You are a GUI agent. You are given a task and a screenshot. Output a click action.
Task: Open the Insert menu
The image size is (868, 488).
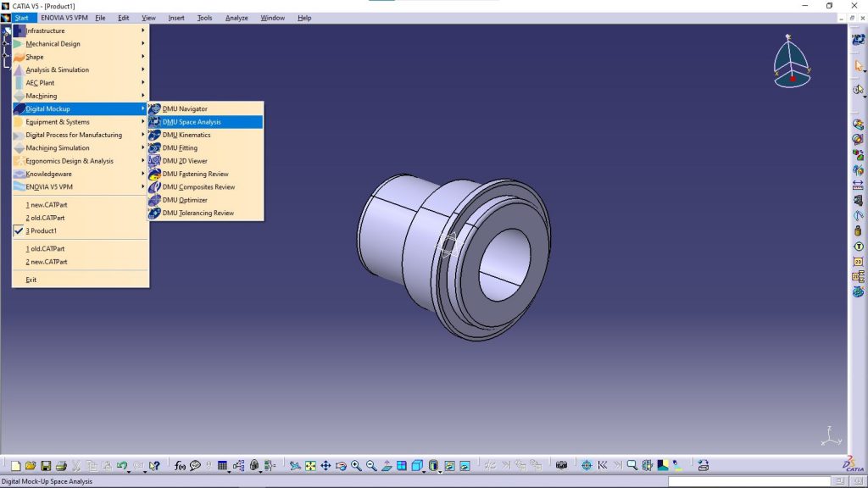tap(176, 18)
